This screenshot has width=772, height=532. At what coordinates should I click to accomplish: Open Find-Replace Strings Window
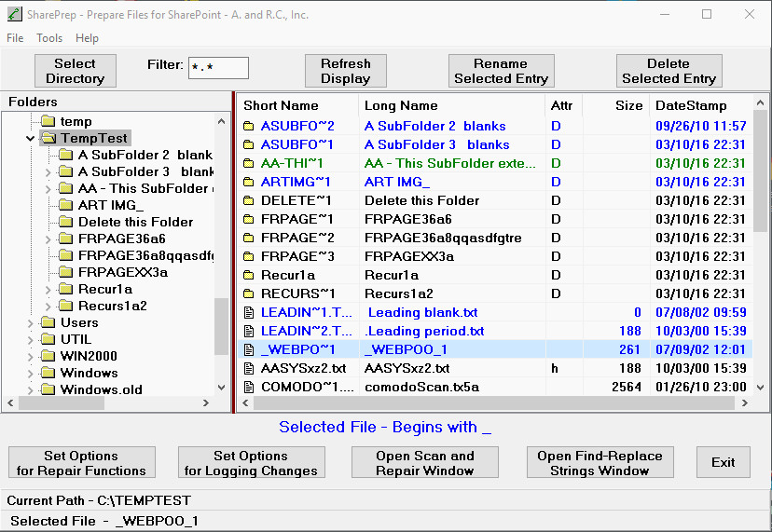(x=600, y=463)
